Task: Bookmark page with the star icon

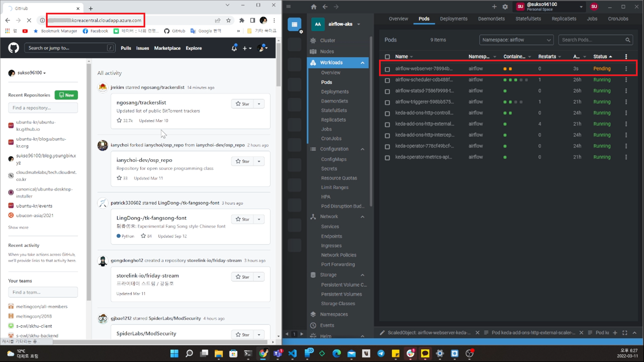Action: tap(228, 20)
